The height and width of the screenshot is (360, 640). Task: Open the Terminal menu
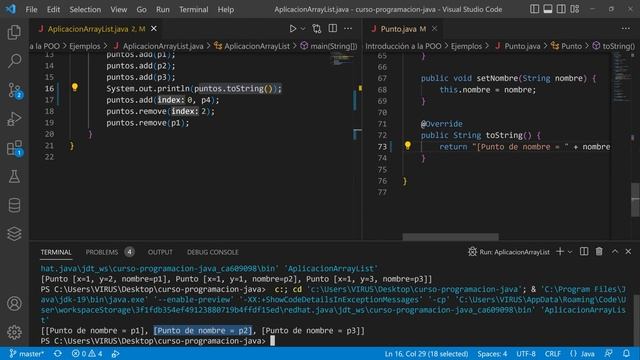point(193,9)
